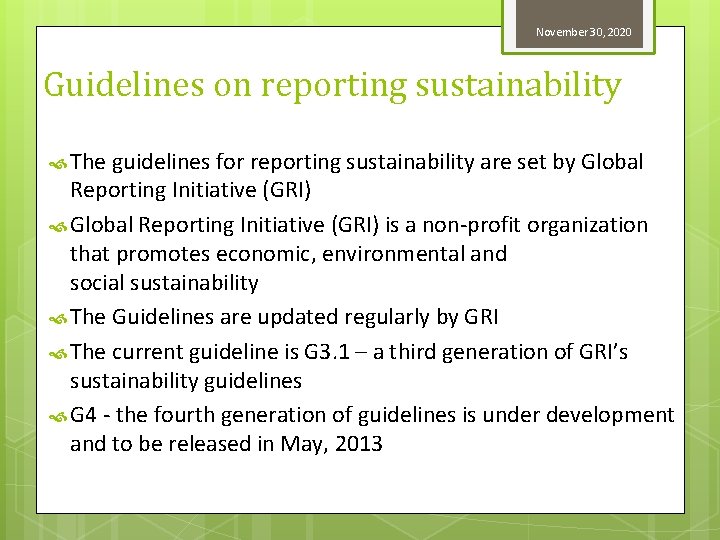720x540 pixels.
Task: Click the bullet icon before 'Global Reporting Initiative'
Action: tap(58, 227)
